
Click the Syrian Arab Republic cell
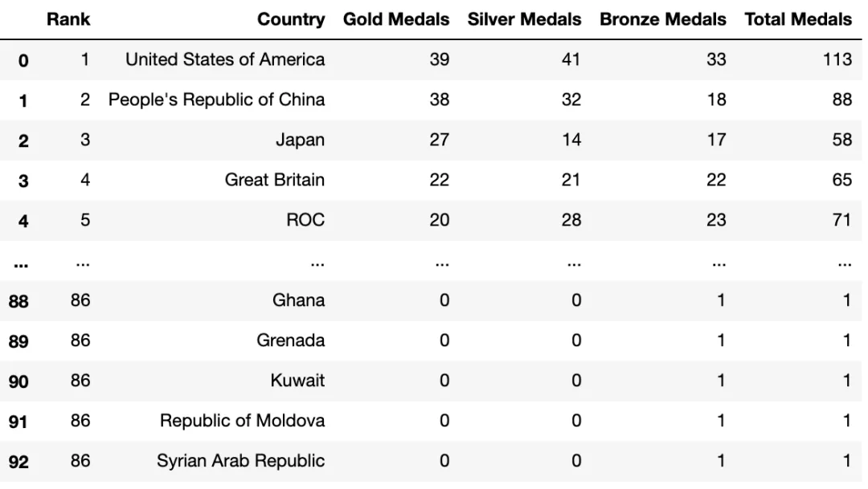click(240, 461)
